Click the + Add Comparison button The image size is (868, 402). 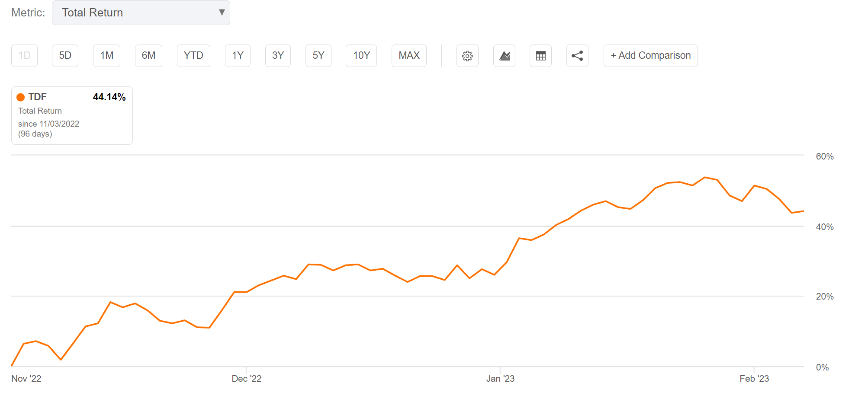coord(650,56)
